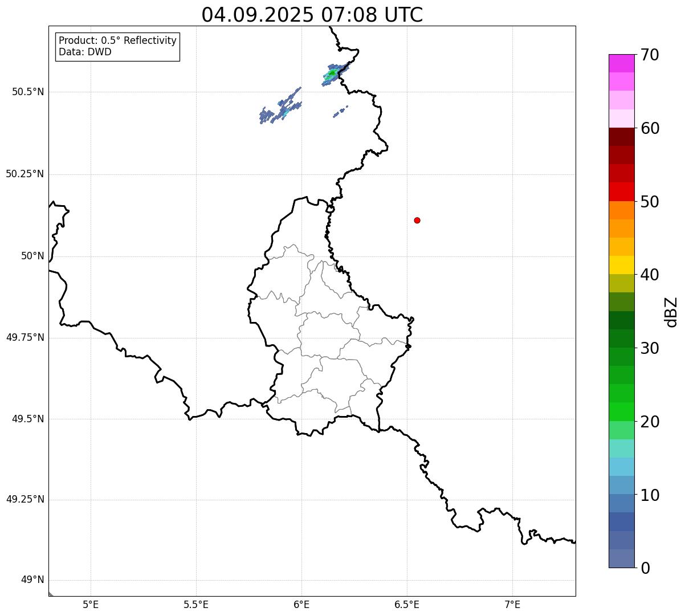Click the longitude label 6°E

pyautogui.click(x=301, y=605)
